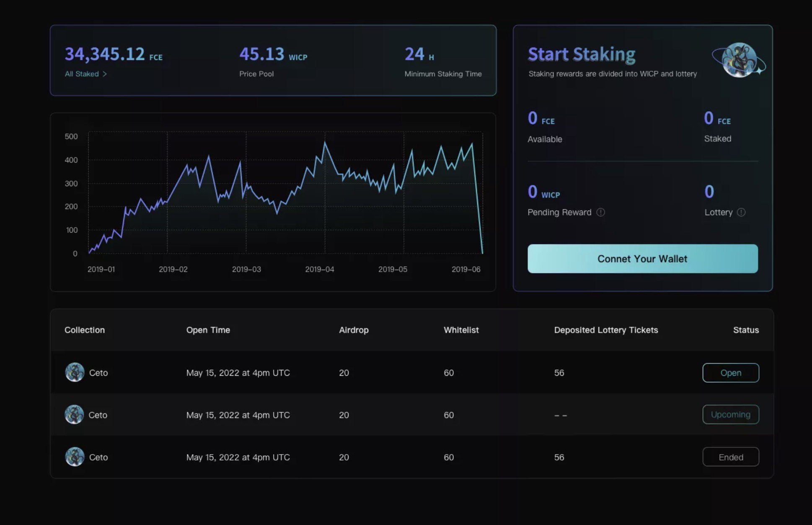Click the Airdrop column header
812x525 pixels.
354,330
